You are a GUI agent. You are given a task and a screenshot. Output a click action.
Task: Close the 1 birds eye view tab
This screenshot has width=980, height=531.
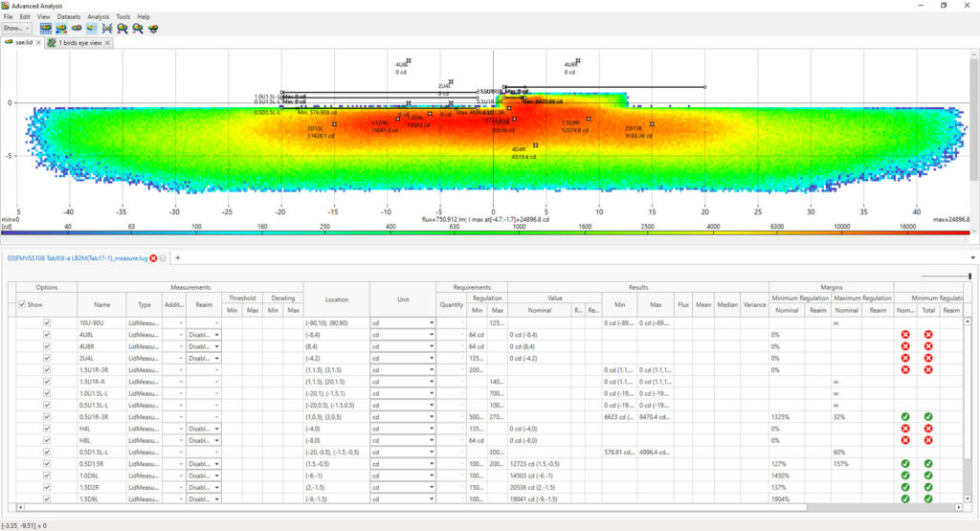coord(107,42)
